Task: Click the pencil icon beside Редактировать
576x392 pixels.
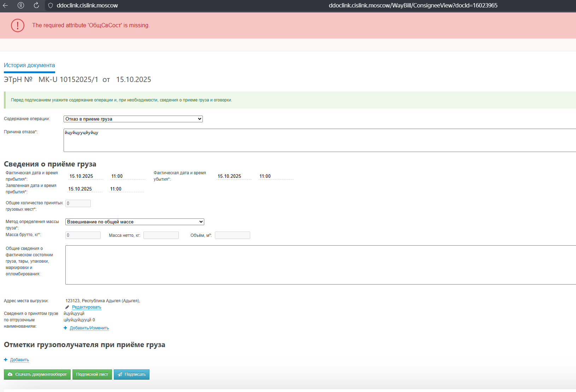Action: pos(67,307)
